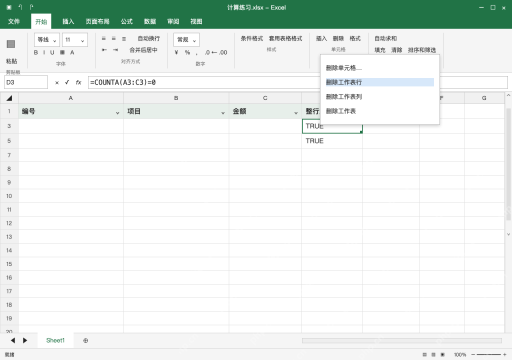Align text left

(x=104, y=39)
